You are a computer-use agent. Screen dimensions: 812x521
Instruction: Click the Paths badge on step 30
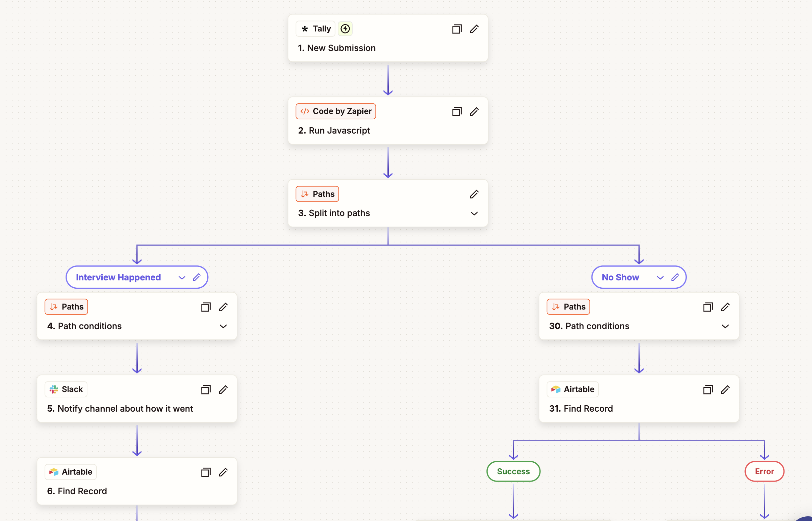568,307
